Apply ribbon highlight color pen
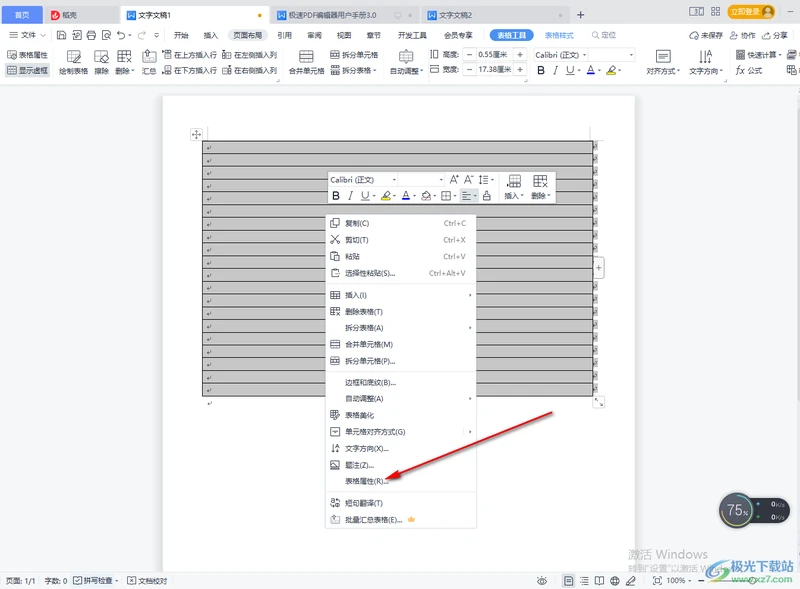The image size is (800, 589). coord(611,70)
